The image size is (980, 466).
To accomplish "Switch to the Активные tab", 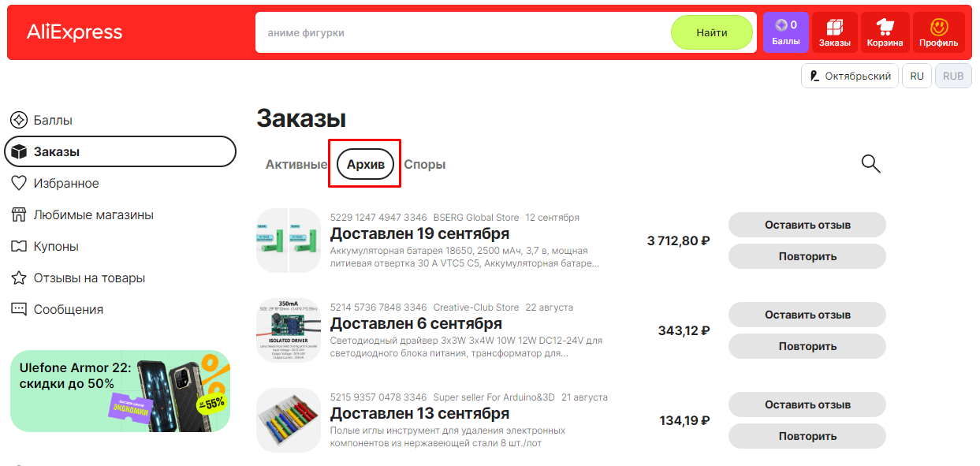I will (x=296, y=165).
